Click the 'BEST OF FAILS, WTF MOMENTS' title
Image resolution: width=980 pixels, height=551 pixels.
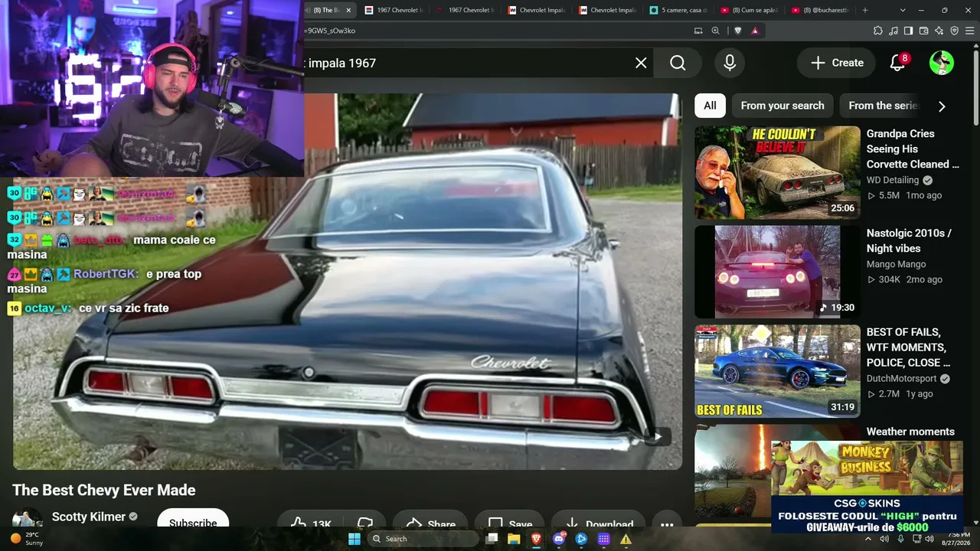click(908, 347)
